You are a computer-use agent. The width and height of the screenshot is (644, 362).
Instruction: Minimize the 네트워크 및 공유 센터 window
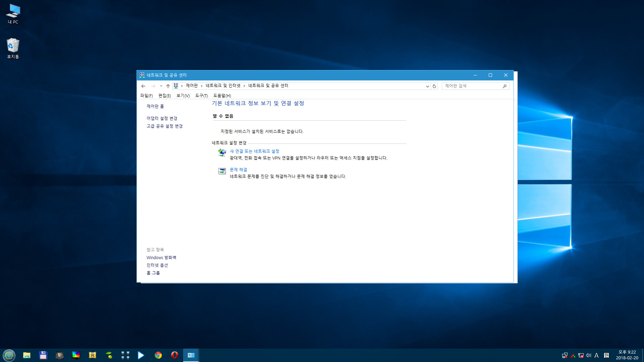(x=475, y=75)
